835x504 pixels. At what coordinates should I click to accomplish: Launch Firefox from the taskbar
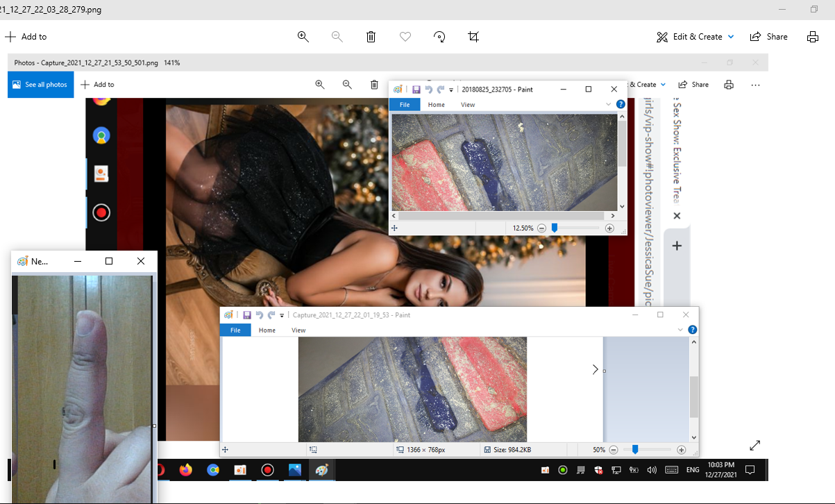185,470
